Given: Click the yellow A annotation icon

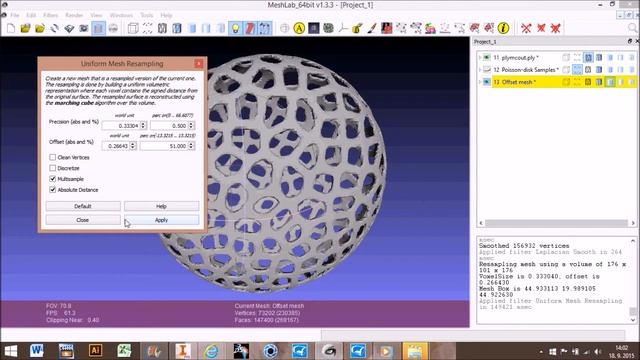Looking at the screenshot, I should 299,28.
